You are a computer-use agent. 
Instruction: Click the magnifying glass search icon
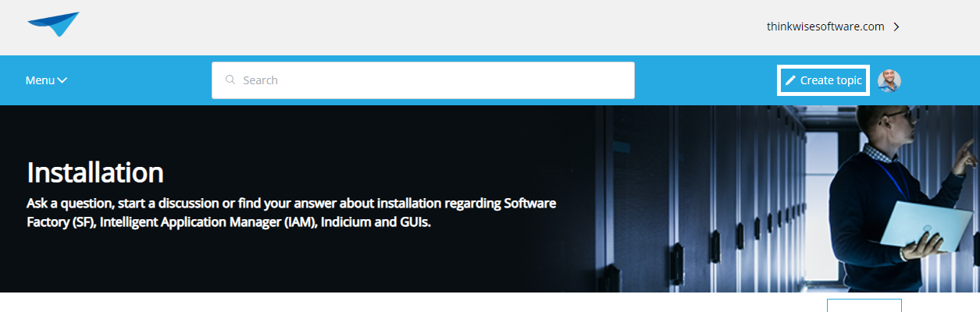coord(230,80)
